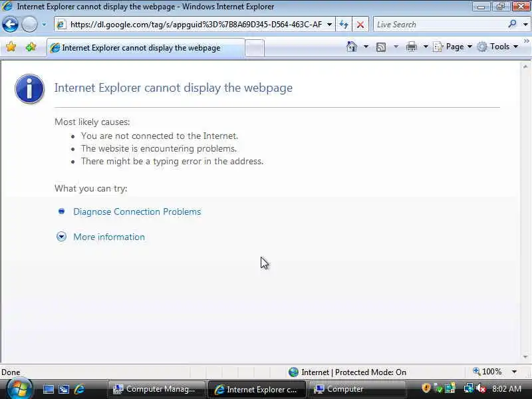Click 'The website is encountering problems.' text
Image resolution: width=532 pixels, height=399 pixels.
tap(159, 148)
